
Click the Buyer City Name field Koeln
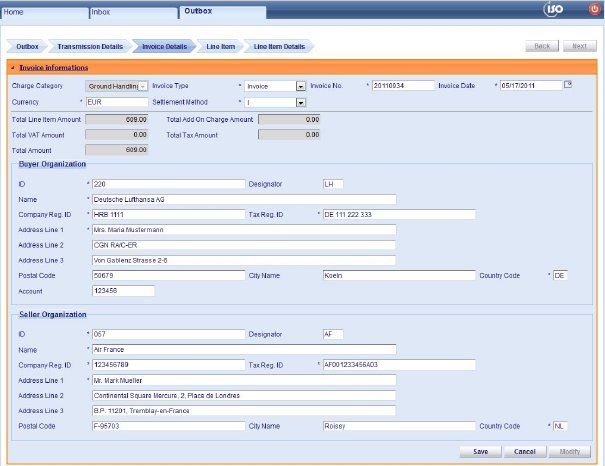coord(399,275)
